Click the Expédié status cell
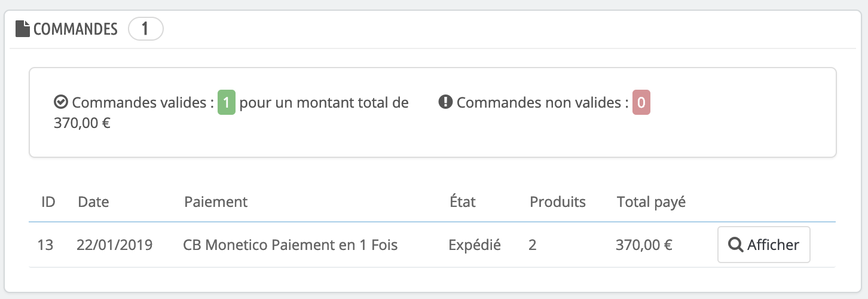The width and height of the screenshot is (868, 299). tap(475, 245)
